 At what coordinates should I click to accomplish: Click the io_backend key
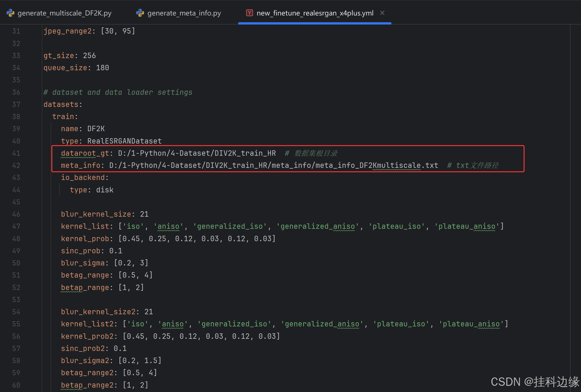(83, 177)
